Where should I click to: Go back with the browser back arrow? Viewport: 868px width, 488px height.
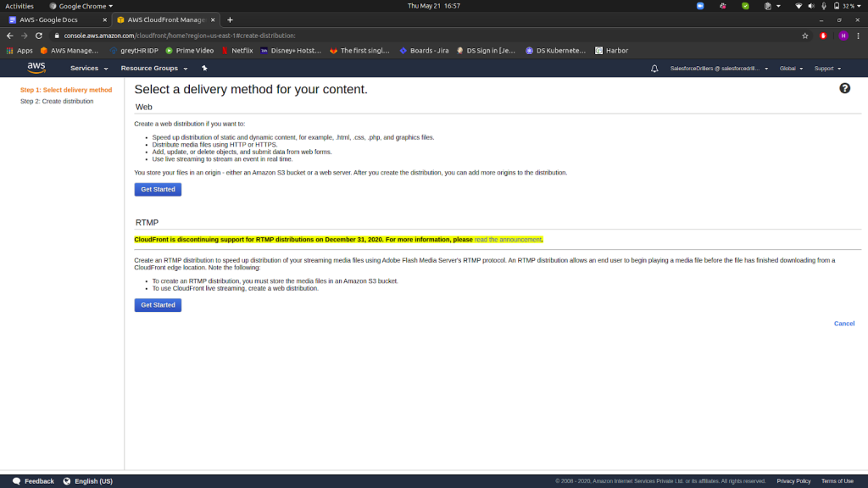10,36
